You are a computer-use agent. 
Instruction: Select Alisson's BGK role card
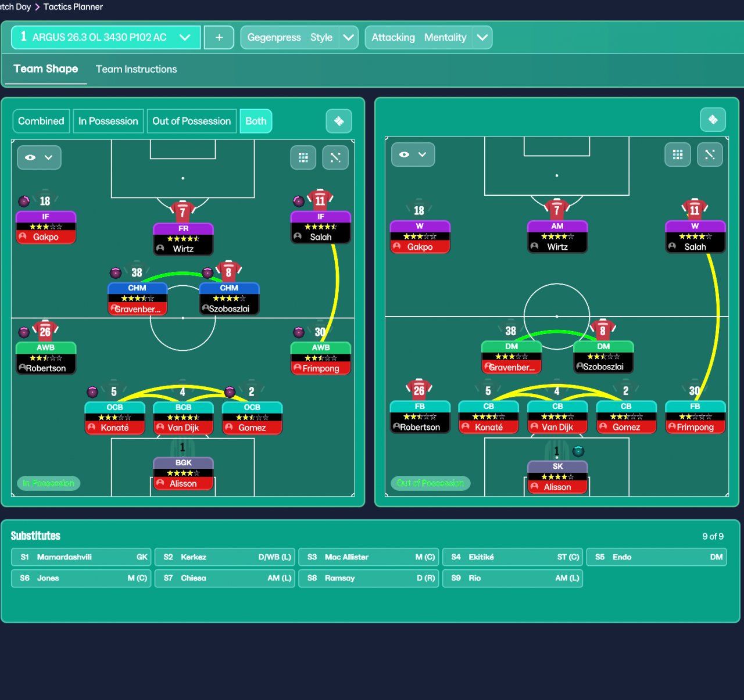(x=183, y=473)
